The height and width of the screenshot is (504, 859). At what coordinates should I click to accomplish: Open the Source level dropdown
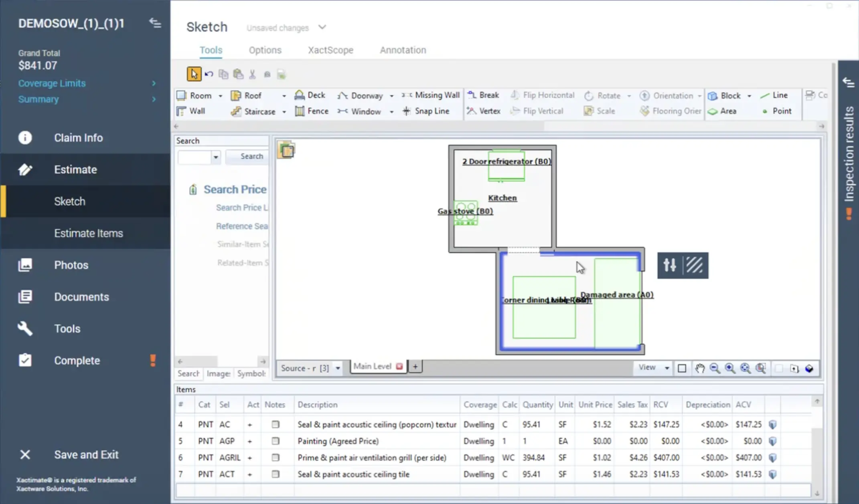pos(338,368)
